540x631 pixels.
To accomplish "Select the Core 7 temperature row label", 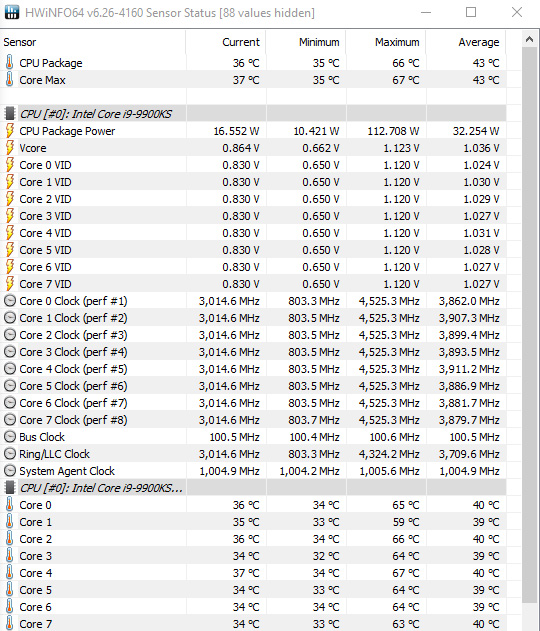I will tap(35, 623).
